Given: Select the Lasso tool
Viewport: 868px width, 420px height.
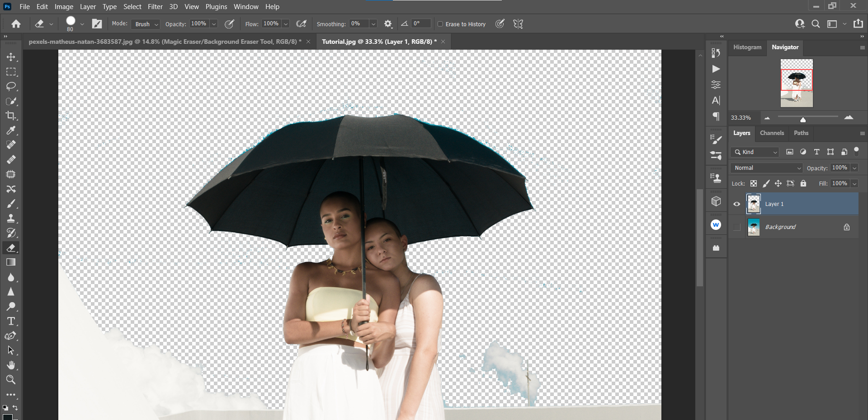Looking at the screenshot, I should pos(11,87).
